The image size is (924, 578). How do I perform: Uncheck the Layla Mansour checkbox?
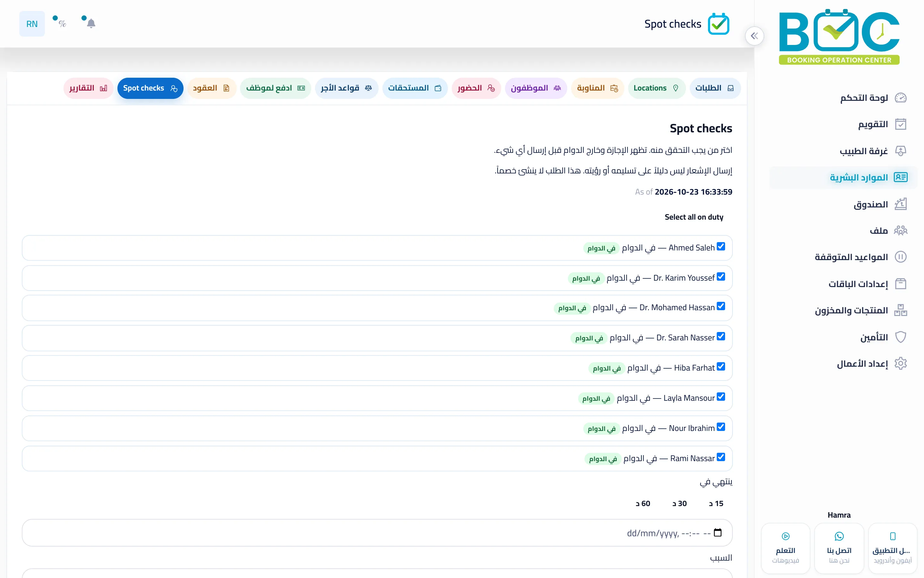pyautogui.click(x=721, y=397)
